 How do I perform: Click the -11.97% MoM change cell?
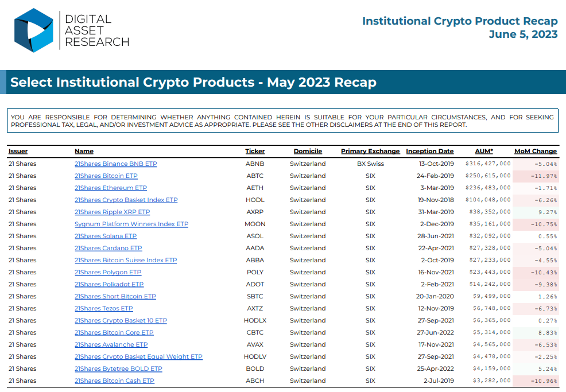(536, 176)
